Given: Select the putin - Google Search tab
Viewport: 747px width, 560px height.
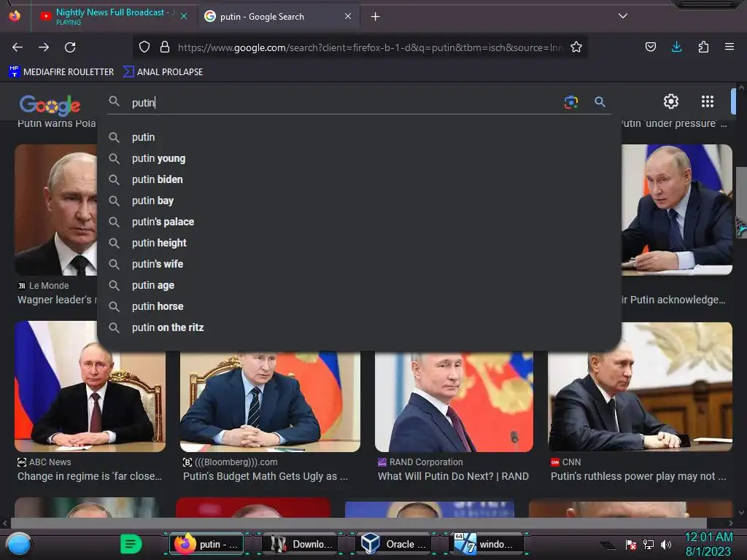Looking at the screenshot, I should click(278, 17).
